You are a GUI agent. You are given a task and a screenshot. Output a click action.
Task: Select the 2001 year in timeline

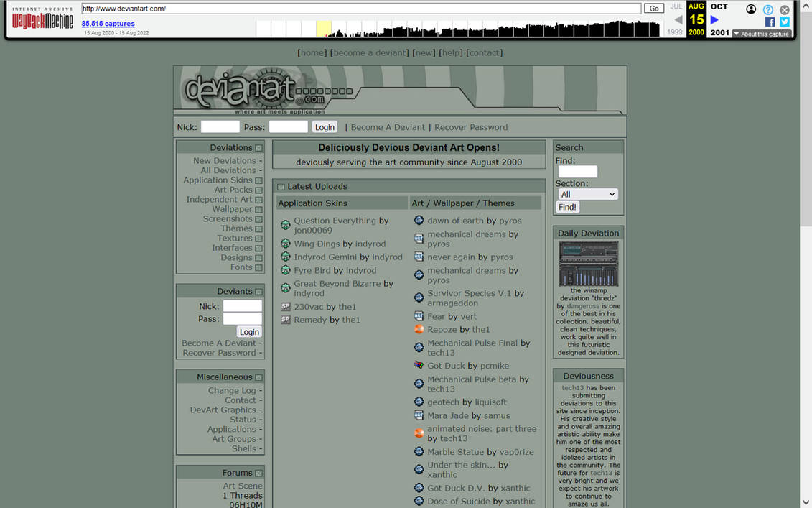click(719, 32)
